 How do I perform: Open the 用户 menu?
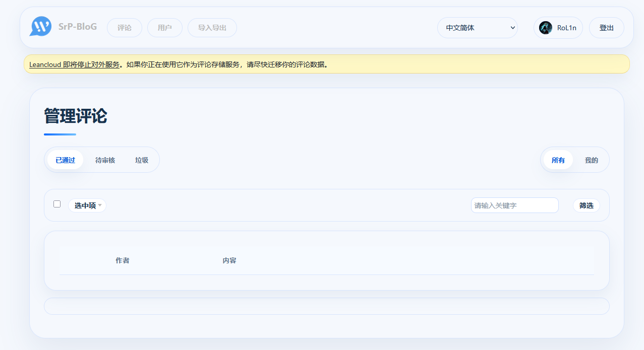coord(165,28)
